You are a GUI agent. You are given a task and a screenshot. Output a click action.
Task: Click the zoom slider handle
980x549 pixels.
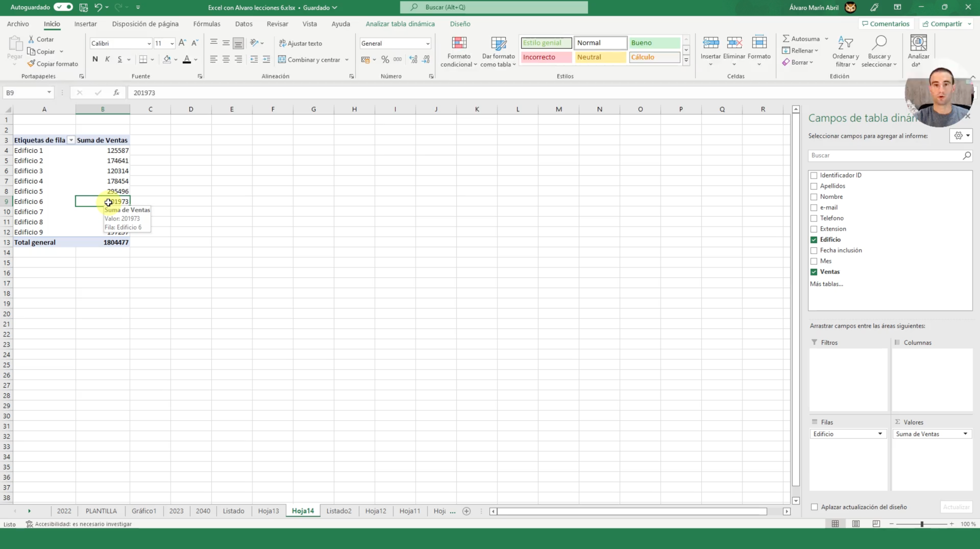[922, 524]
